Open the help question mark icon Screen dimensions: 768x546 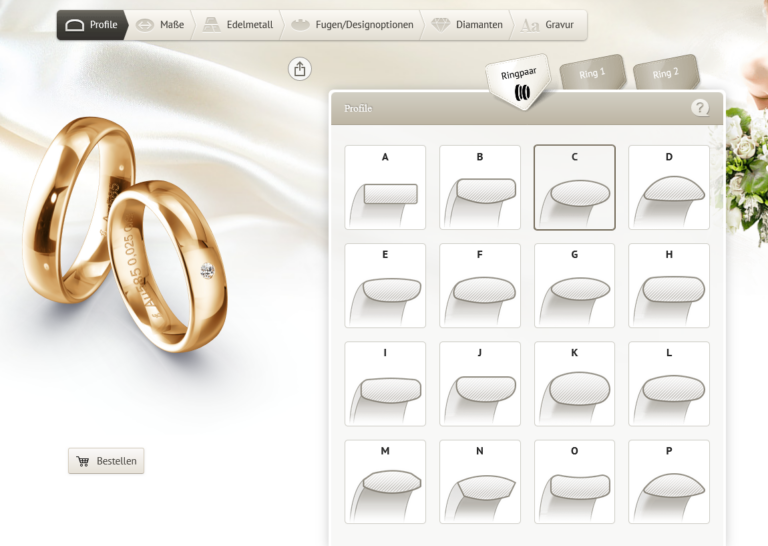(700, 108)
